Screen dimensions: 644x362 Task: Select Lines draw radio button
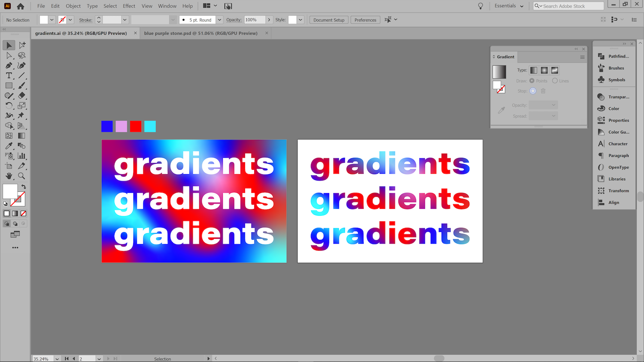tap(555, 81)
